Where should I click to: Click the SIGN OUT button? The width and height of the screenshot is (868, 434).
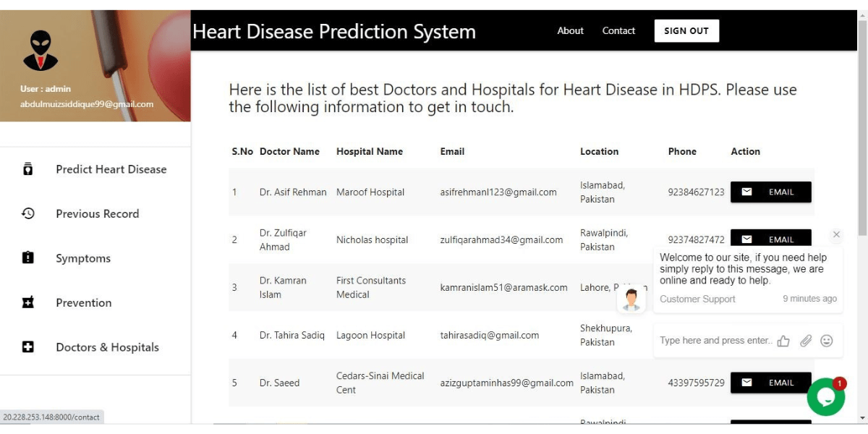point(686,30)
